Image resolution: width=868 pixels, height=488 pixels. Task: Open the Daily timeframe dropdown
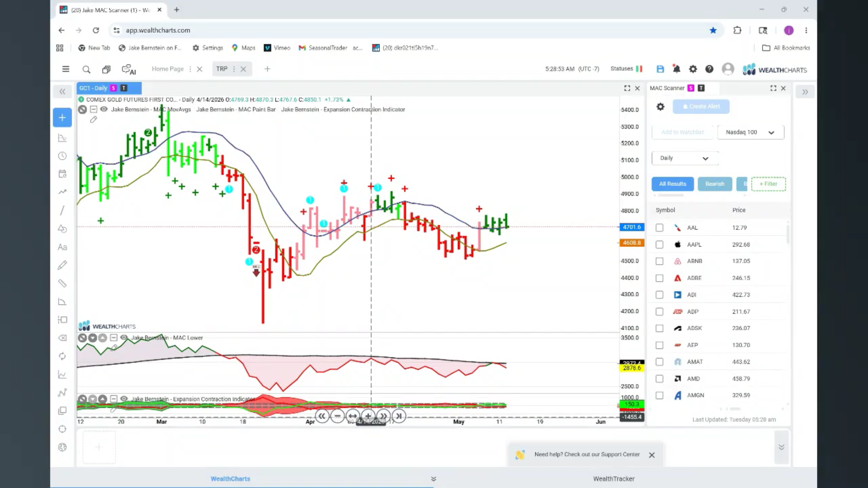tap(685, 158)
